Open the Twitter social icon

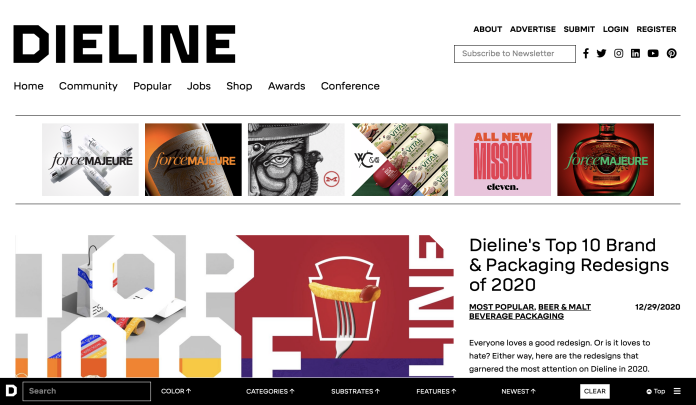pyautogui.click(x=601, y=53)
